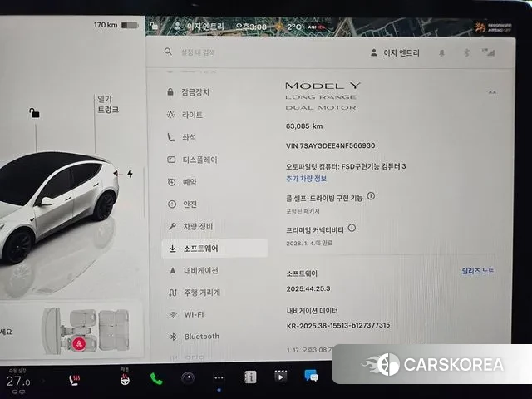The image size is (532, 399).
Task: Tap the arrow right of 27.0 temperature
Action: tap(43, 381)
